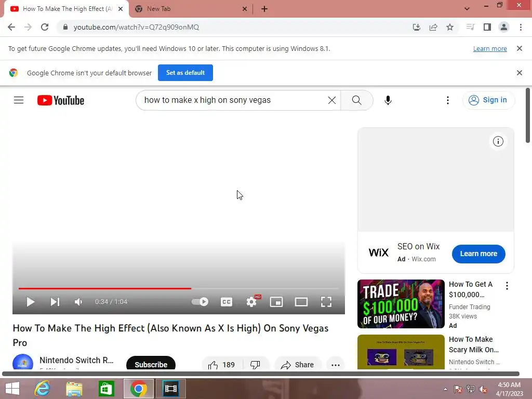Toggle the autoplay switch

pyautogui.click(x=200, y=302)
